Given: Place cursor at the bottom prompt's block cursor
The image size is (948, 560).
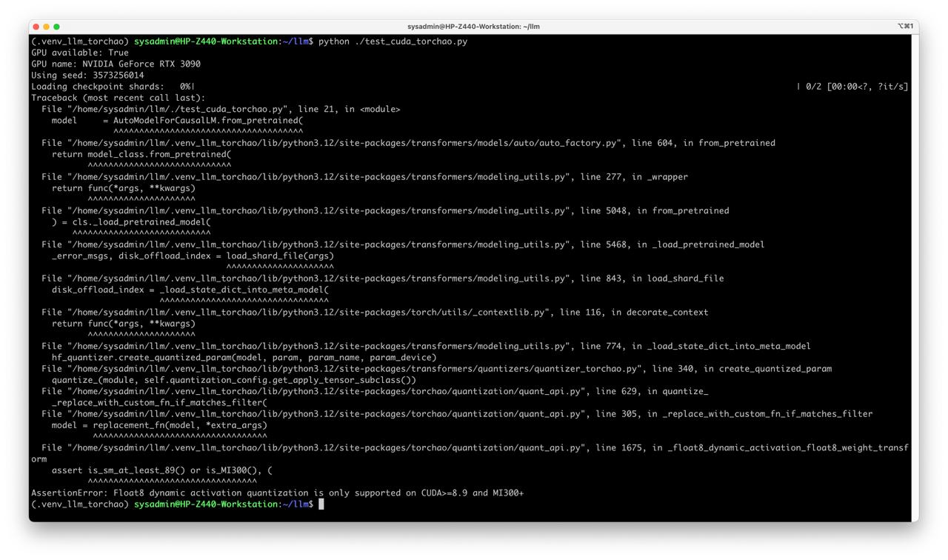Looking at the screenshot, I should [321, 504].
